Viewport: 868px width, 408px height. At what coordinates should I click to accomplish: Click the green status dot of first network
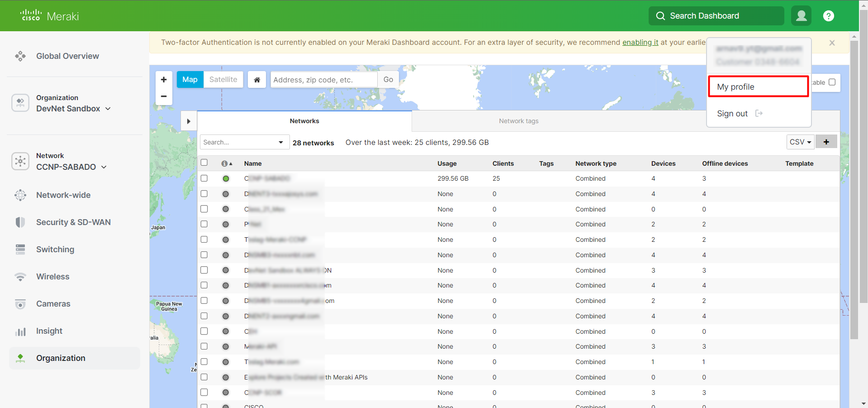(x=226, y=178)
